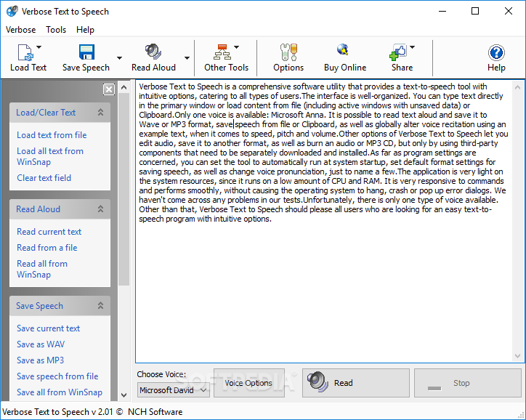Open the Load Text dropdown arrow
The image size is (526, 420).
[x=39, y=47]
